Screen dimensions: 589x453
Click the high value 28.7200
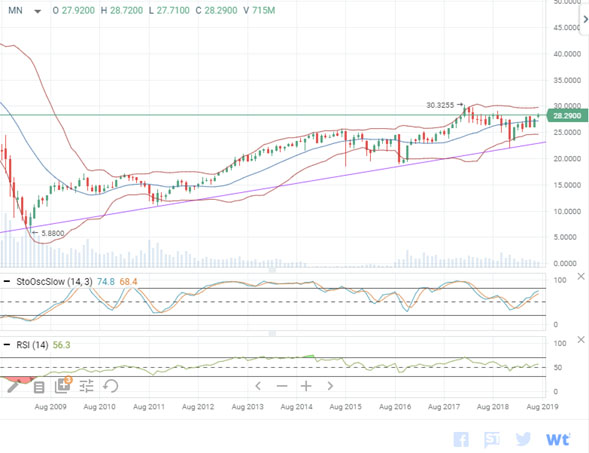point(126,11)
